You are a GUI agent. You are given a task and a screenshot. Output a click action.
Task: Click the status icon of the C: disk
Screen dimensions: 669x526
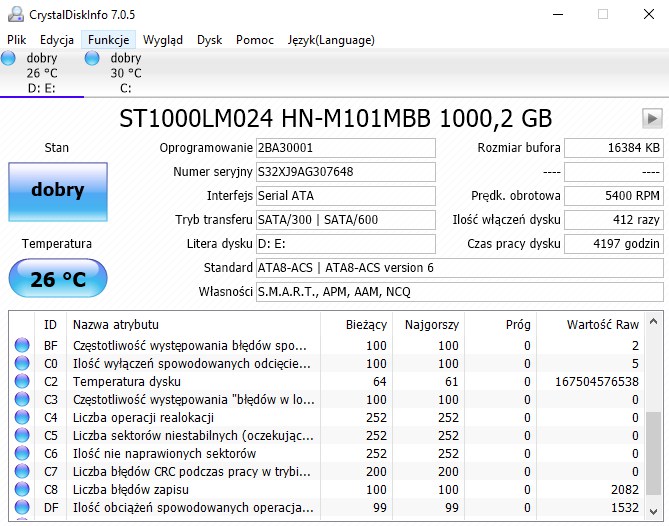tap(92, 58)
